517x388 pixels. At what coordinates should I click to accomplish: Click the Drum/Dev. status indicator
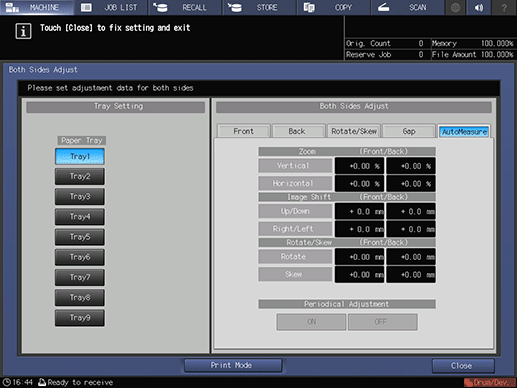(x=489, y=382)
